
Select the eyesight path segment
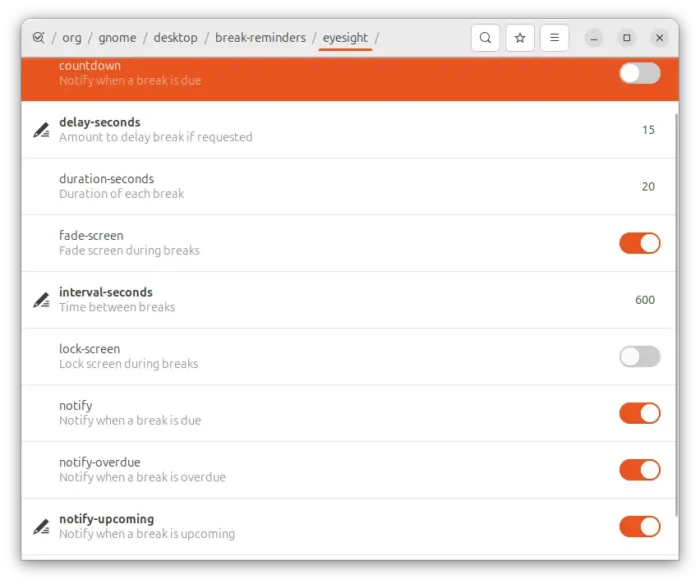[x=345, y=38]
